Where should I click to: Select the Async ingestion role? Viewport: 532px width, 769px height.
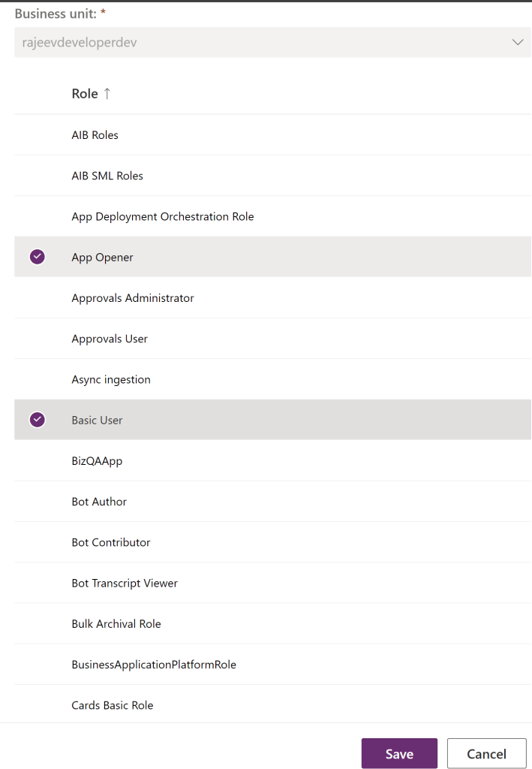click(111, 379)
